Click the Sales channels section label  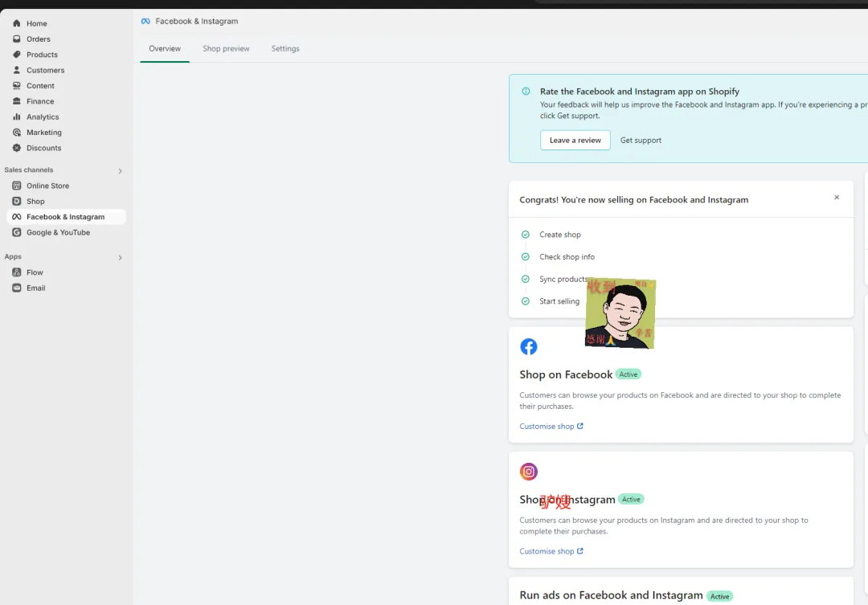[x=29, y=170]
